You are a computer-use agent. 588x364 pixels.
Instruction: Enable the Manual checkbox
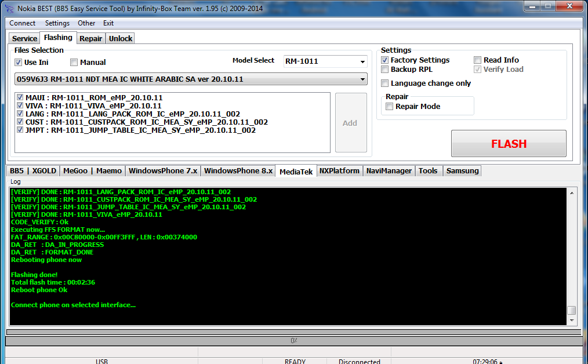click(74, 62)
